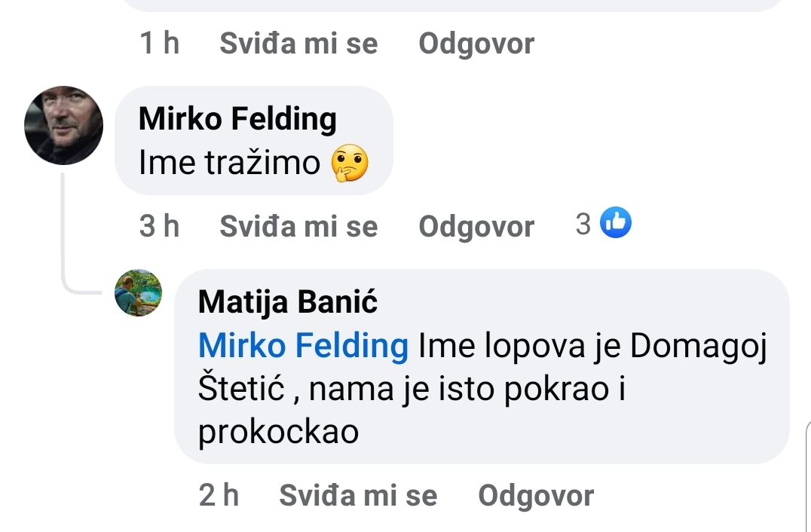Click Odgovor on the 1 h comment

pos(476,43)
